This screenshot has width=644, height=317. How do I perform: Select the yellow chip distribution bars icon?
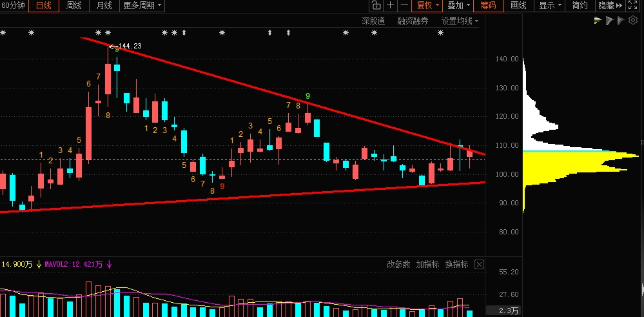point(598,20)
